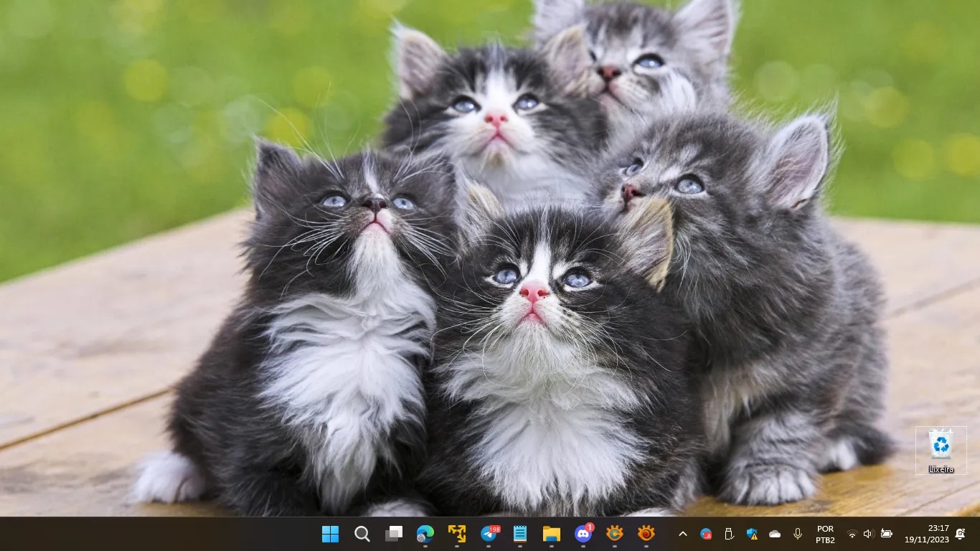
Task: Click the blue tray icon with red badge
Action: pos(706,534)
